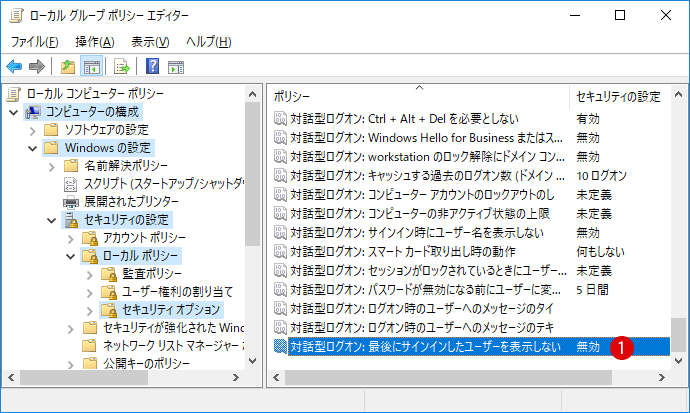Click the Up one level folder icon

(x=68, y=67)
